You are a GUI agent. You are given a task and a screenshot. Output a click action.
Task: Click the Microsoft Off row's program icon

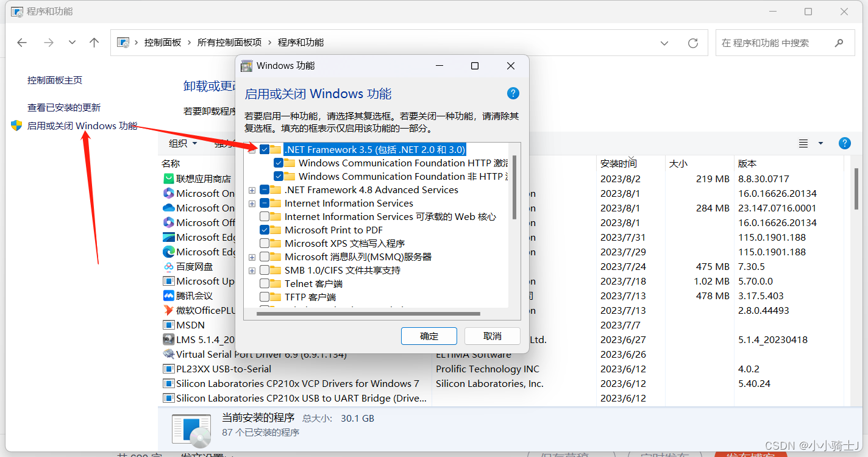[169, 222]
